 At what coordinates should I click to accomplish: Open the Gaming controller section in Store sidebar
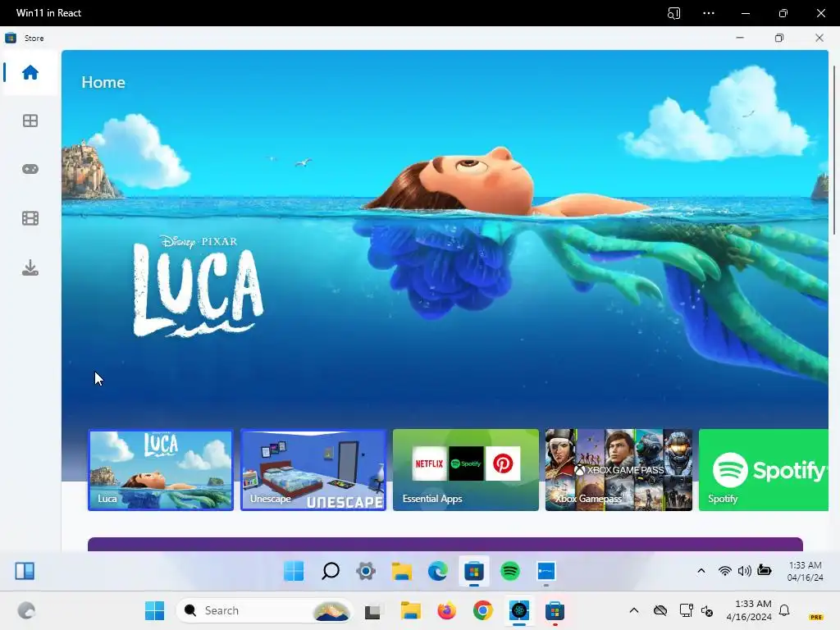[30, 169]
